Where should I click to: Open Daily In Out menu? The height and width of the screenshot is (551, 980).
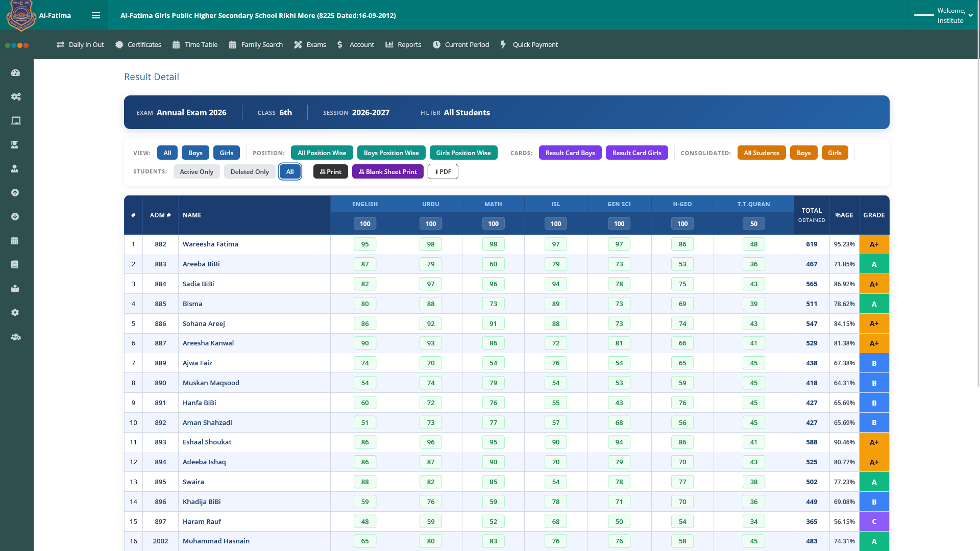point(80,45)
